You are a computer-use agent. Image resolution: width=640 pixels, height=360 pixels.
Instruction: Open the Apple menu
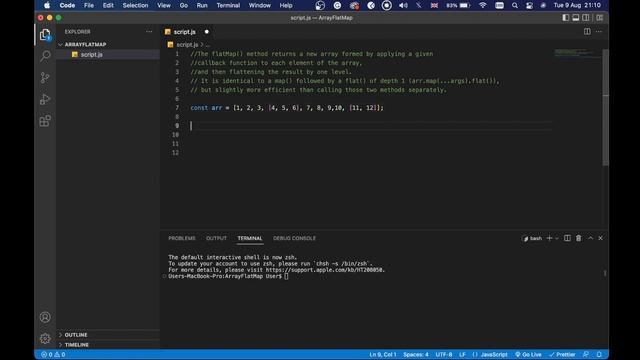click(x=47, y=5)
